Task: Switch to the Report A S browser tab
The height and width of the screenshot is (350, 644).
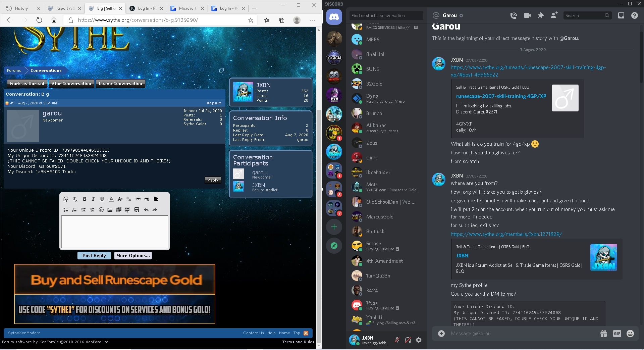Action: pyautogui.click(x=64, y=8)
